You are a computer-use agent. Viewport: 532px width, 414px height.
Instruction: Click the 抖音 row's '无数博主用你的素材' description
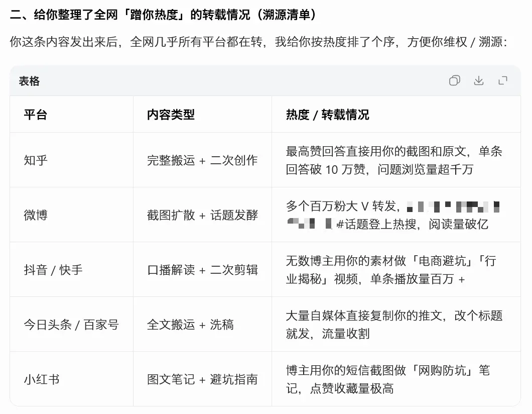[x=391, y=270]
